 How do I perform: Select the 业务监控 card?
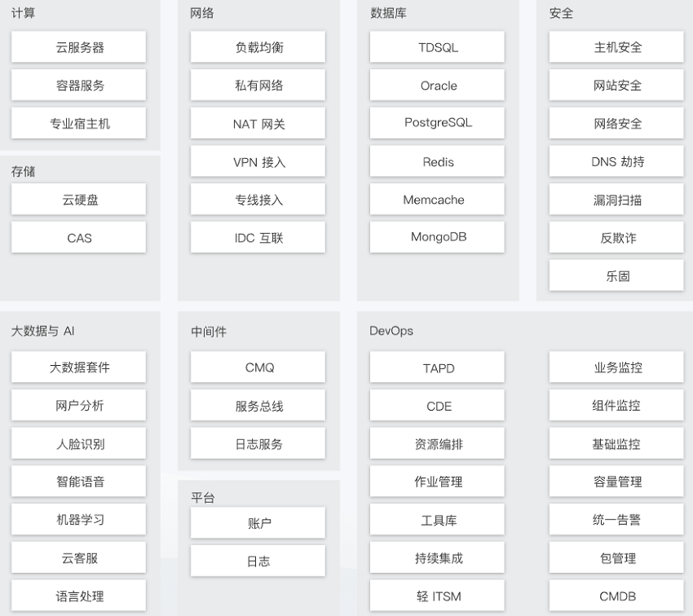pos(616,367)
